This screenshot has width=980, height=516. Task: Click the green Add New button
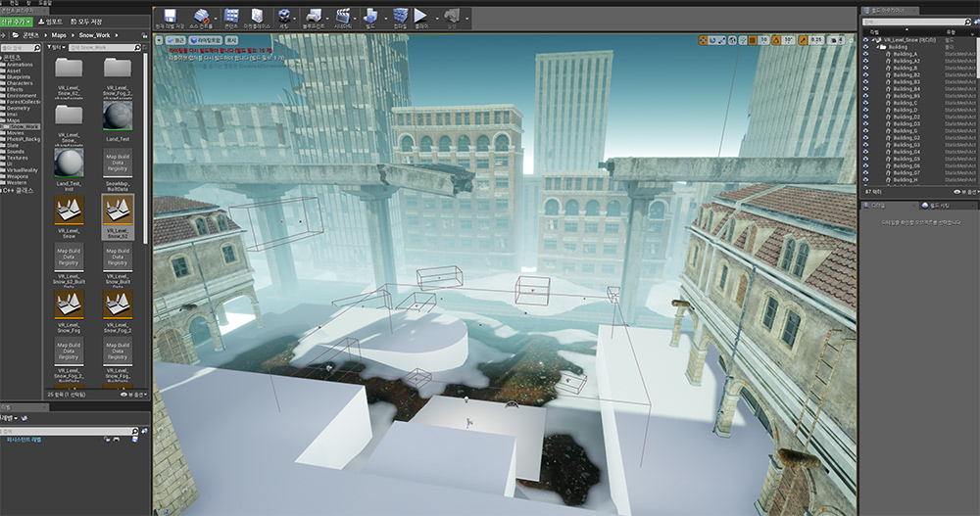click(17, 22)
